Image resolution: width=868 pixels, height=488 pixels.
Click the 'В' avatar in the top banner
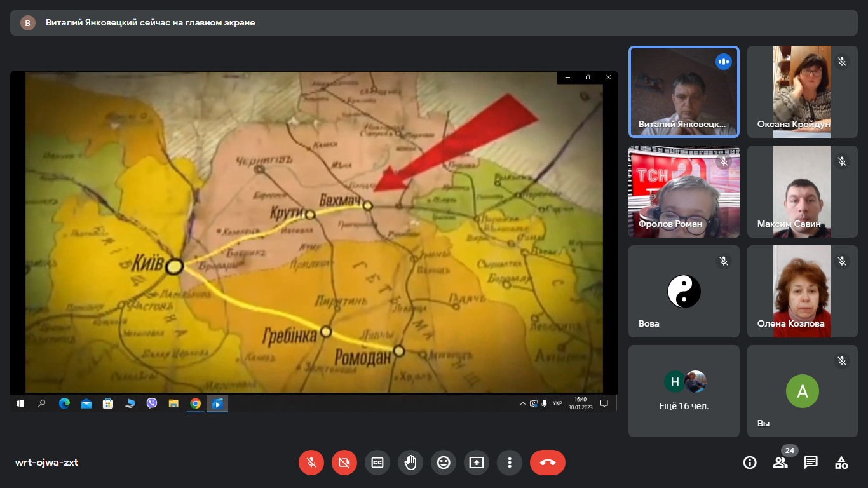(28, 23)
